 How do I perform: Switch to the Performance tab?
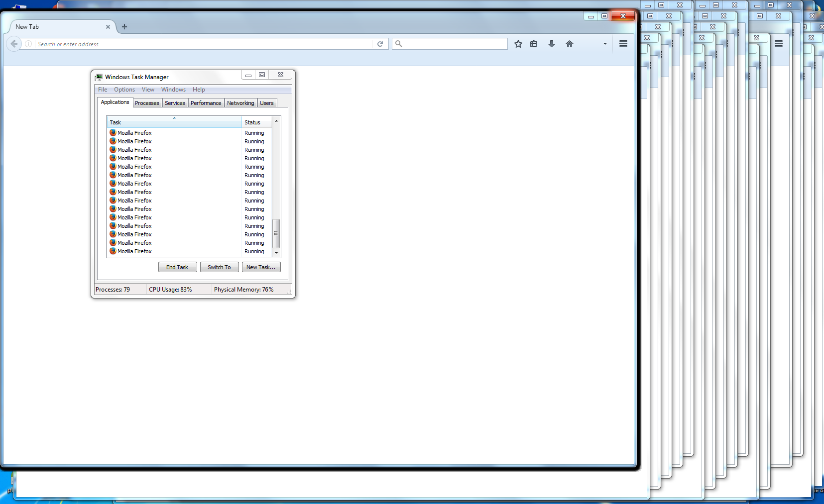tap(206, 103)
